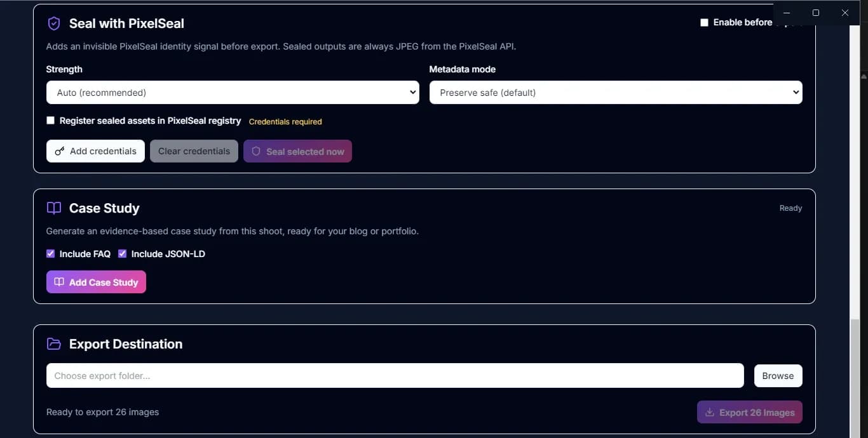Uncheck the Include JSON-LD checkbox
The height and width of the screenshot is (438, 868).
123,254
